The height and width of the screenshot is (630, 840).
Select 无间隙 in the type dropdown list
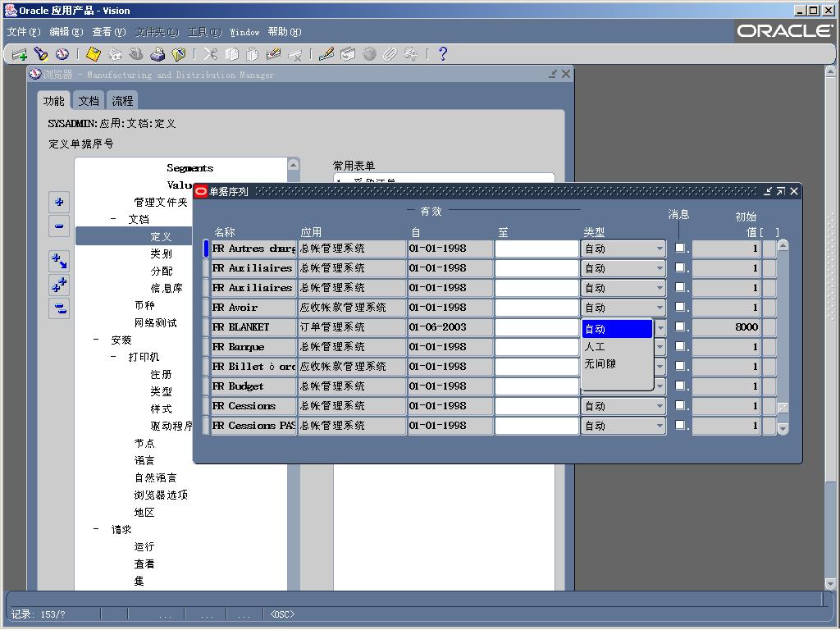tap(617, 364)
